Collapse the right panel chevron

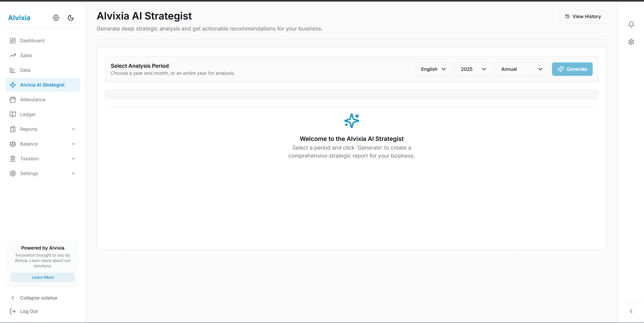click(x=631, y=311)
